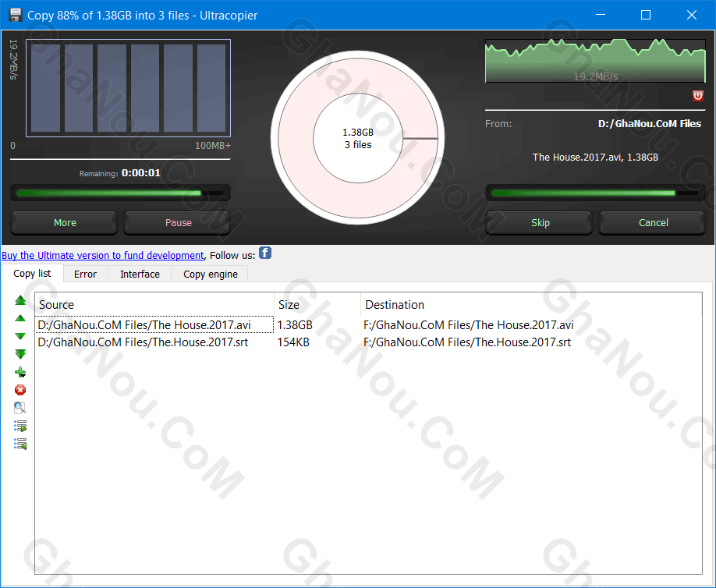The width and height of the screenshot is (716, 588).
Task: Cancel the copy operation
Action: coord(652,223)
